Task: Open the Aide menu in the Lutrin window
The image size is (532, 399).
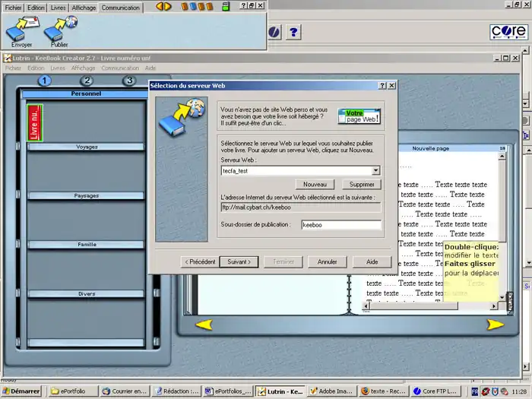Action: pos(150,68)
